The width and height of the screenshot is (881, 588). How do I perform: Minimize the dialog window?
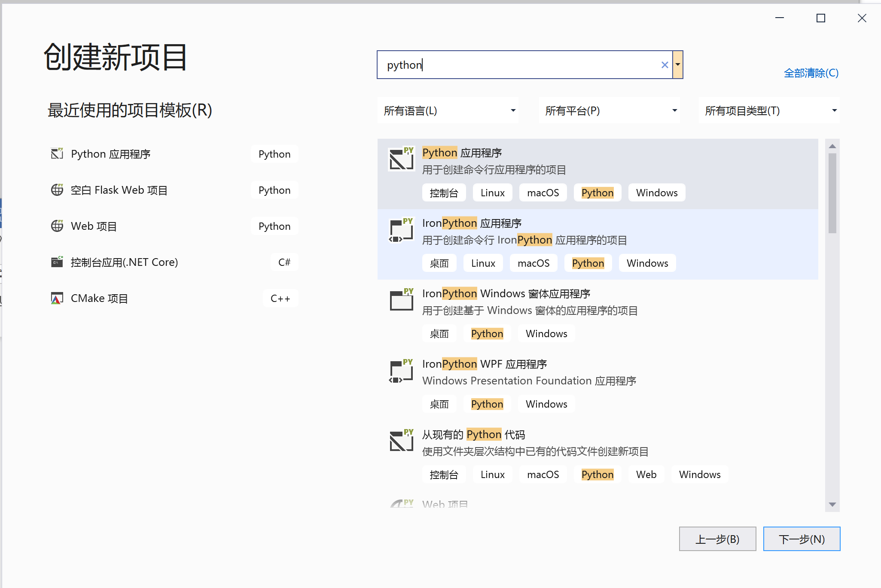pyautogui.click(x=779, y=18)
